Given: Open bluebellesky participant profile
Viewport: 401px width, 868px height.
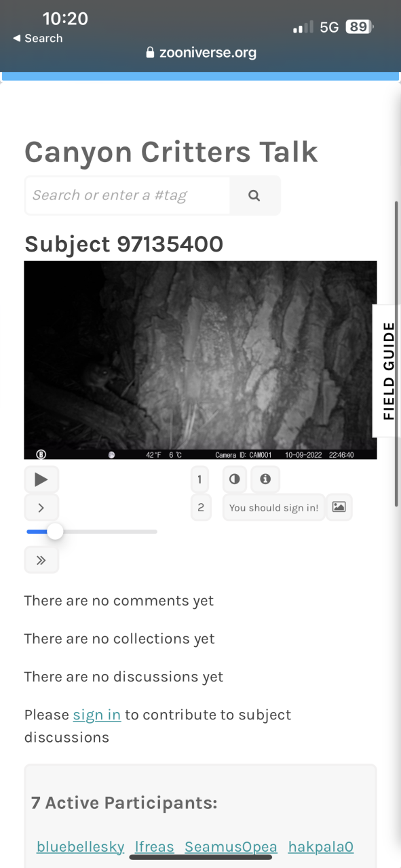Looking at the screenshot, I should (x=81, y=847).
